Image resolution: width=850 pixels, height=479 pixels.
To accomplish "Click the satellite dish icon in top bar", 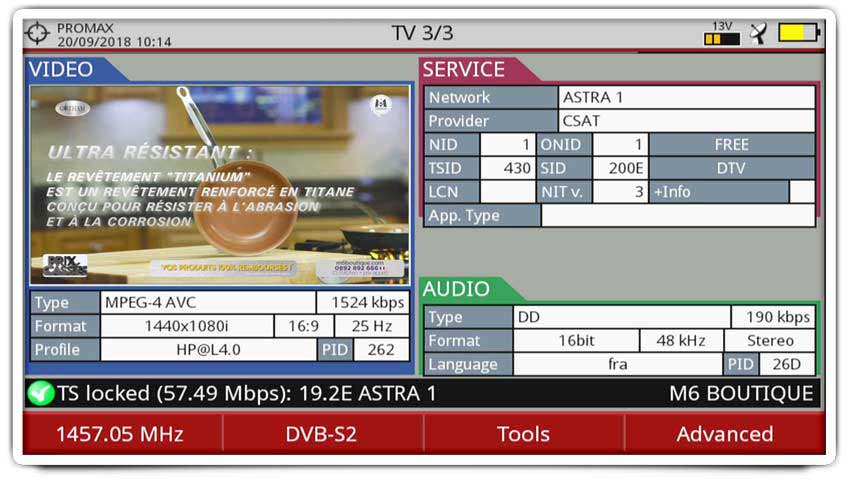I will click(759, 33).
